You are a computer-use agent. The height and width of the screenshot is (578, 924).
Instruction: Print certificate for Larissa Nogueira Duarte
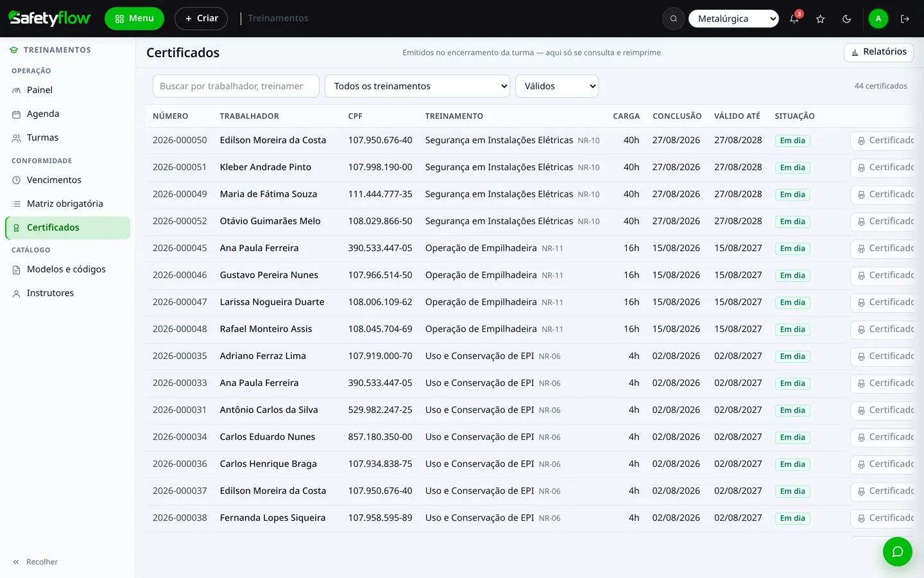pyautogui.click(x=884, y=302)
